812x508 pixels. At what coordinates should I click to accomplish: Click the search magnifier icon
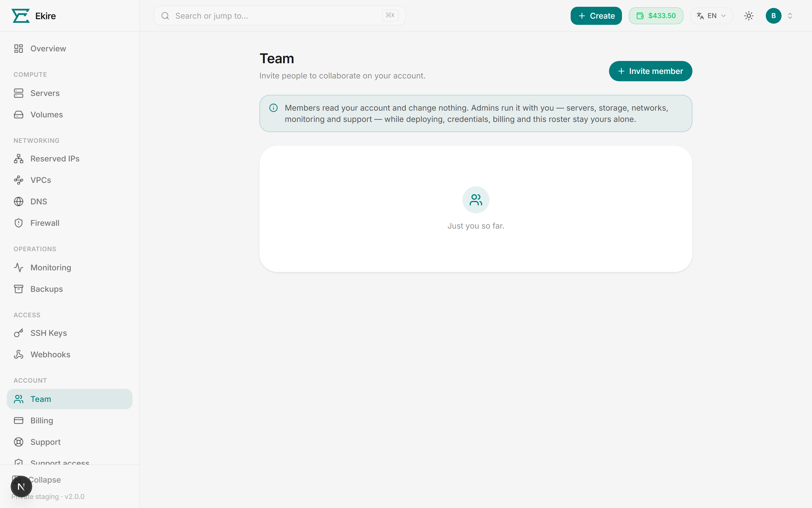(165, 16)
